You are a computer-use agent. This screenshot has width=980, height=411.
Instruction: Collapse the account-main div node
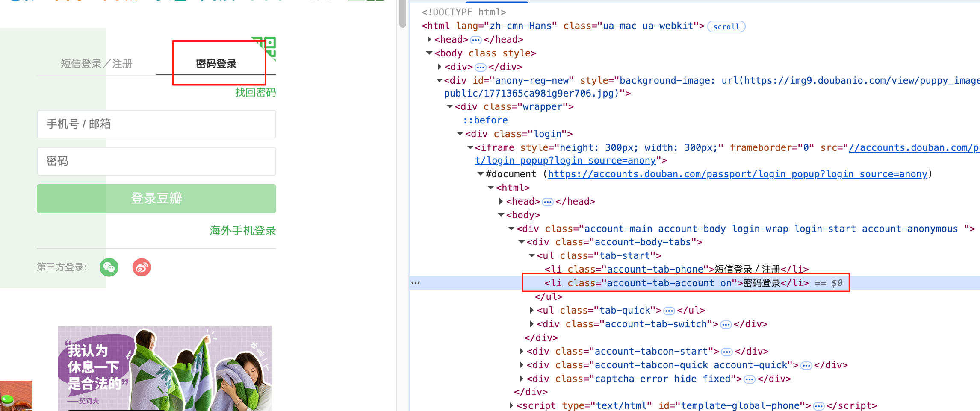(511, 229)
